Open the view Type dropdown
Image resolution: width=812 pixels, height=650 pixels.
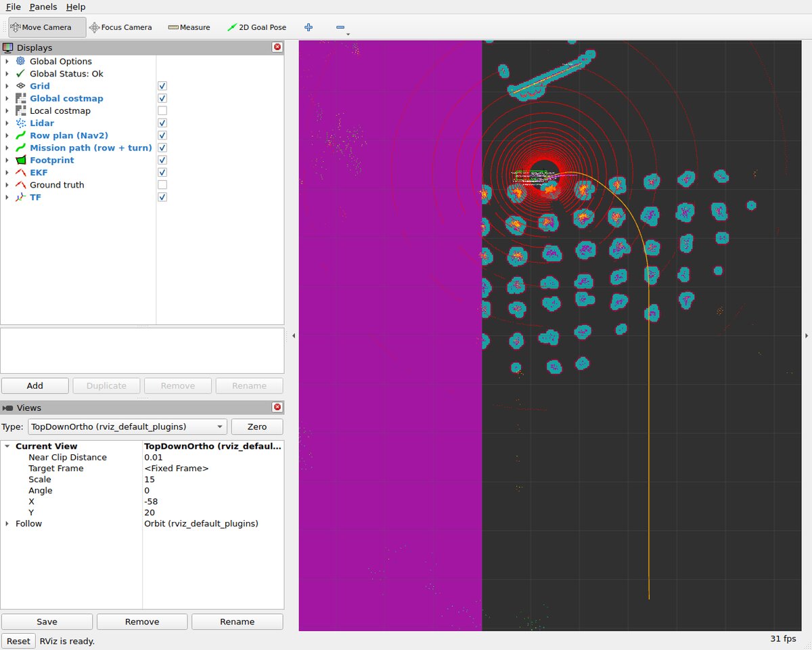[126, 427]
